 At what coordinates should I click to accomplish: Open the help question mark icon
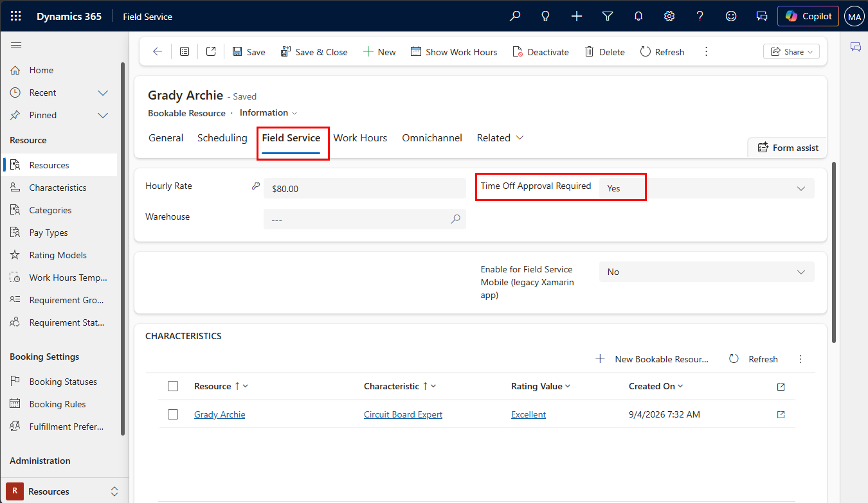700,16
